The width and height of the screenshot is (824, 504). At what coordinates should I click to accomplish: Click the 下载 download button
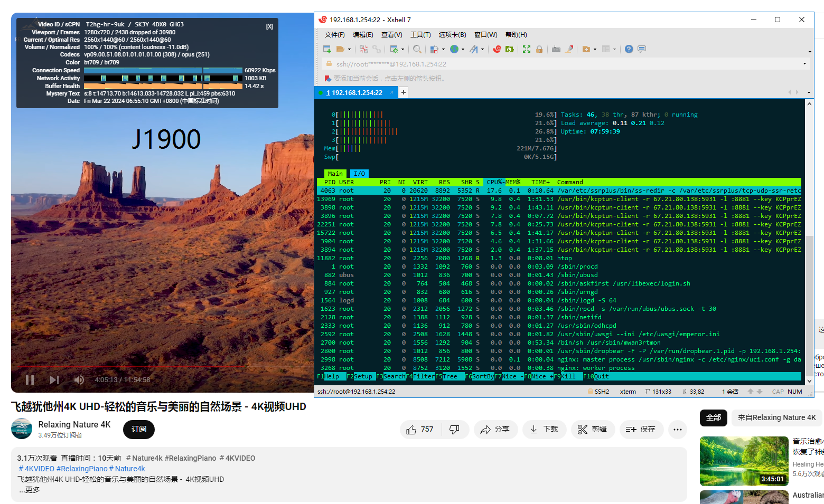point(544,430)
